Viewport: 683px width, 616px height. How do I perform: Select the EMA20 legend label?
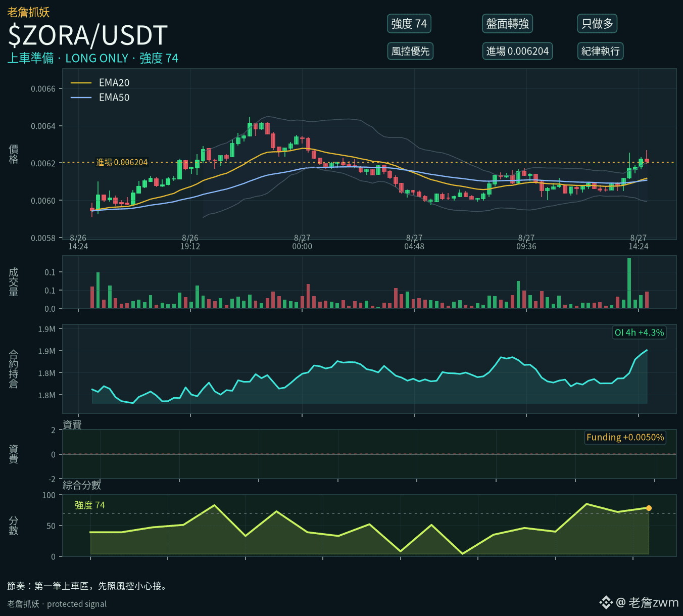click(114, 83)
